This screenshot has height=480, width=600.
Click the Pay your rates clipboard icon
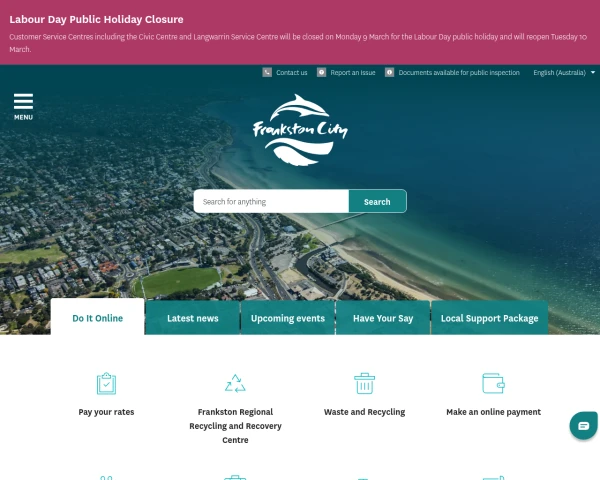(106, 383)
